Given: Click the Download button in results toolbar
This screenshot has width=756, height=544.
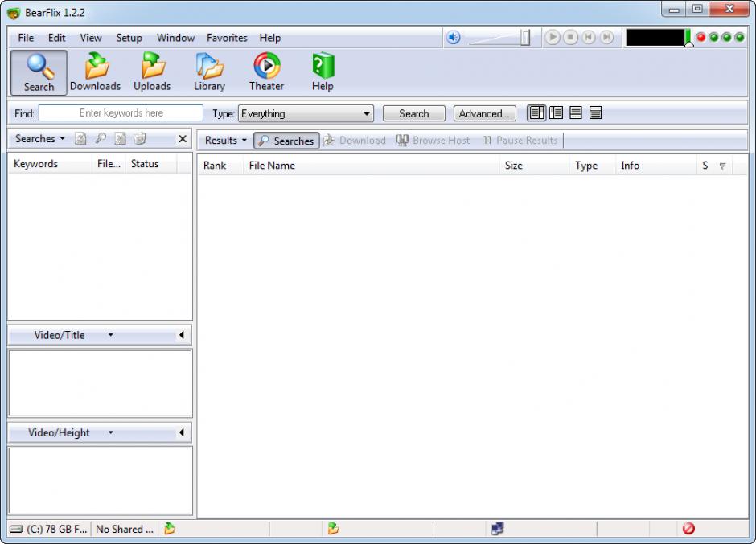Looking at the screenshot, I should click(355, 140).
